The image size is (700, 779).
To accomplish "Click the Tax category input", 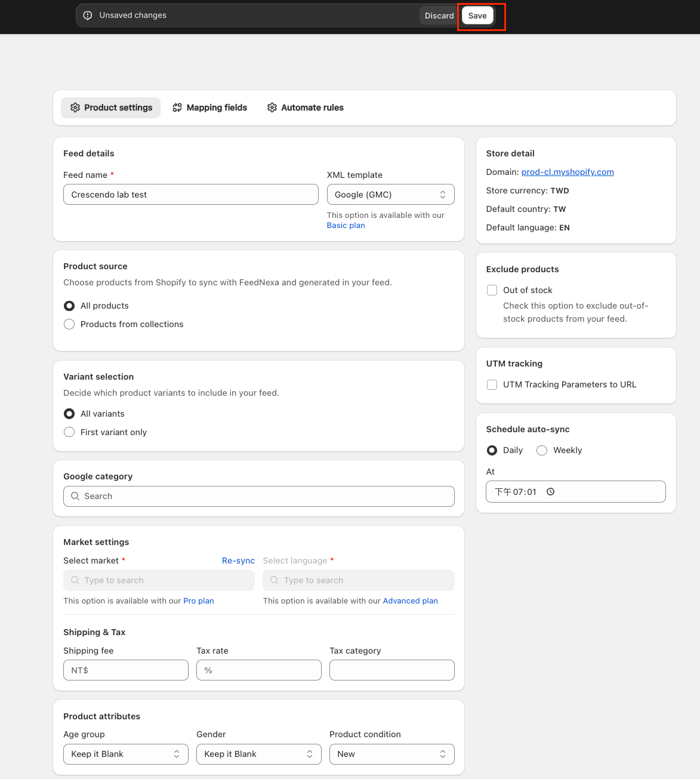I will pos(392,670).
